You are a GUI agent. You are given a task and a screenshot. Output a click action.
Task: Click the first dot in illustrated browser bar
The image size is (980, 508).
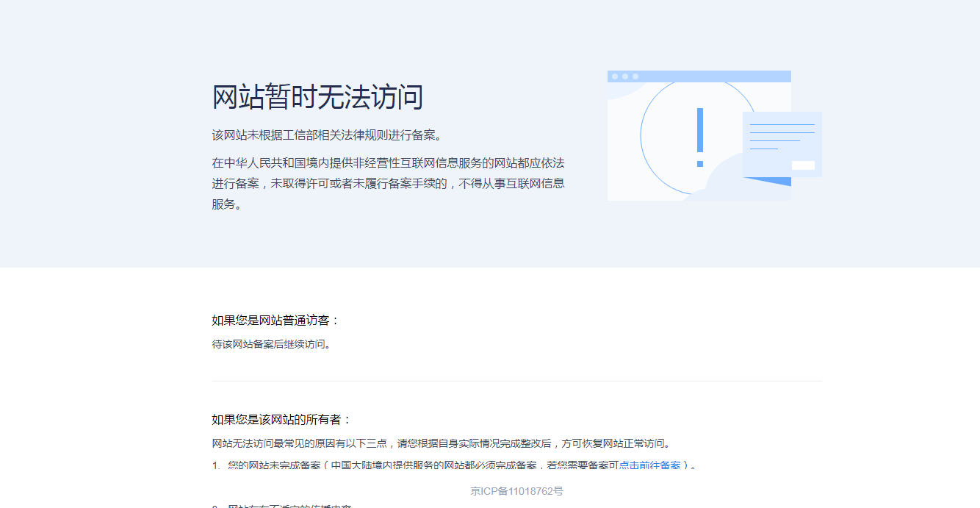[x=615, y=76]
